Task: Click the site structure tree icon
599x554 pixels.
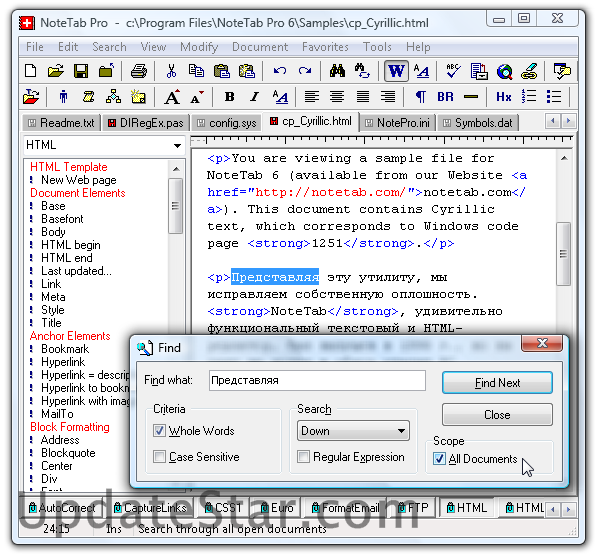Action: tap(113, 97)
